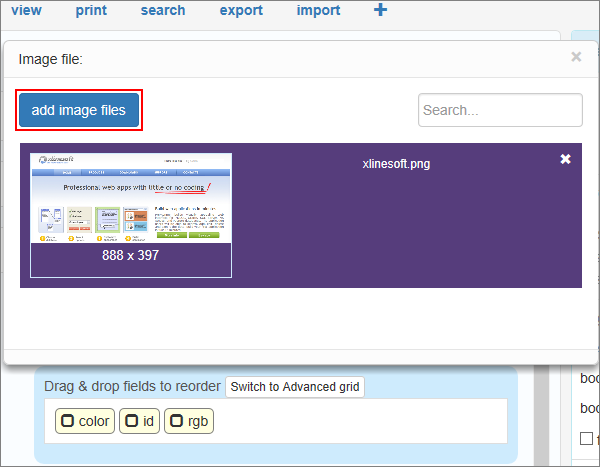Click the 888 x 397 image size label

(x=131, y=255)
